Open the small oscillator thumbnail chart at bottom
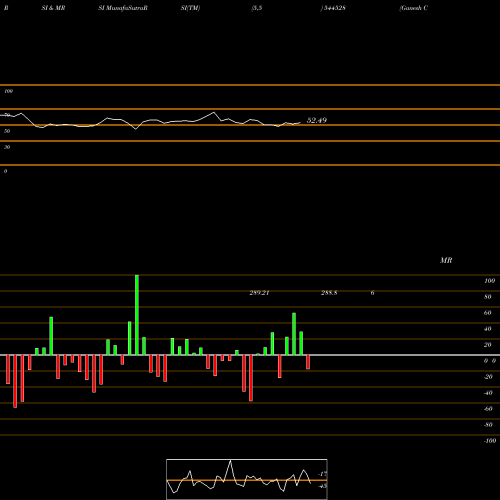The width and height of the screenshot is (500, 500). point(247,479)
